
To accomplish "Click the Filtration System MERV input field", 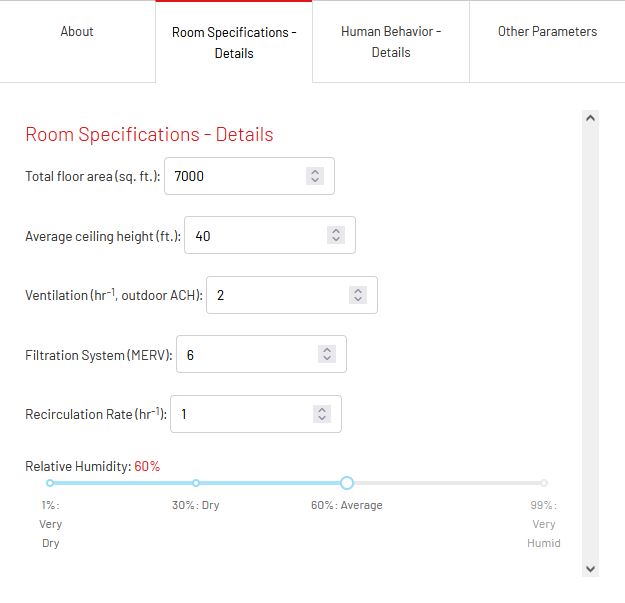I will [261, 354].
